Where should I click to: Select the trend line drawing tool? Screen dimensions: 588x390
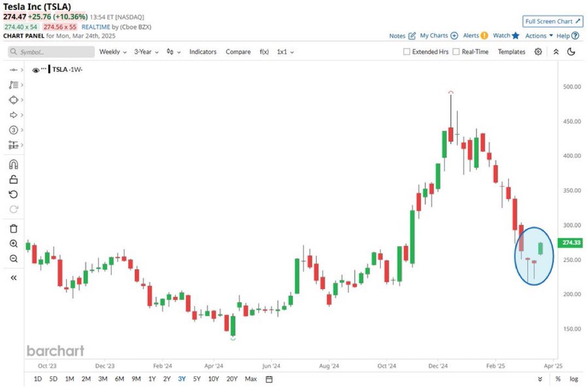click(x=14, y=70)
